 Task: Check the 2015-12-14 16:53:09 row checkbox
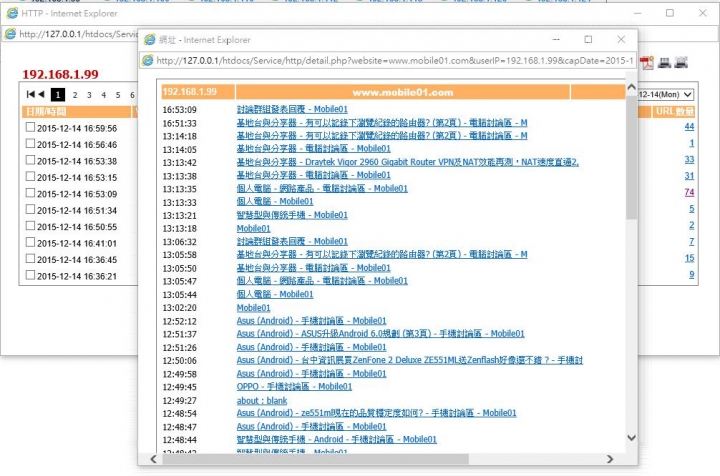30,193
